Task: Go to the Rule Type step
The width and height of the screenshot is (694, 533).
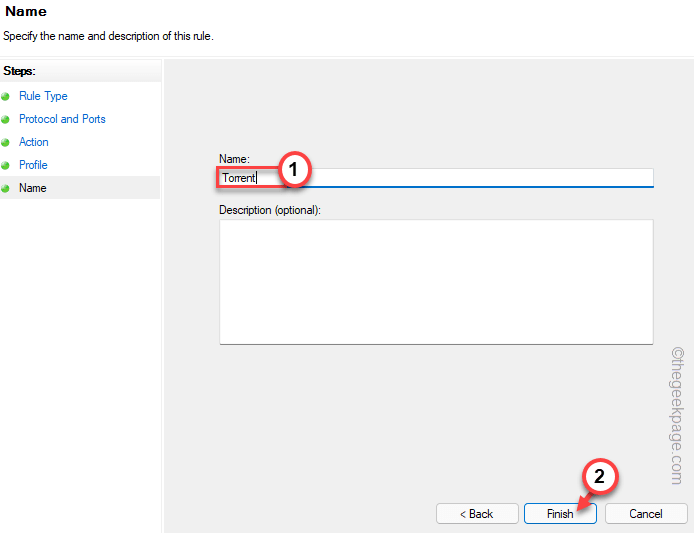Action: tap(43, 96)
